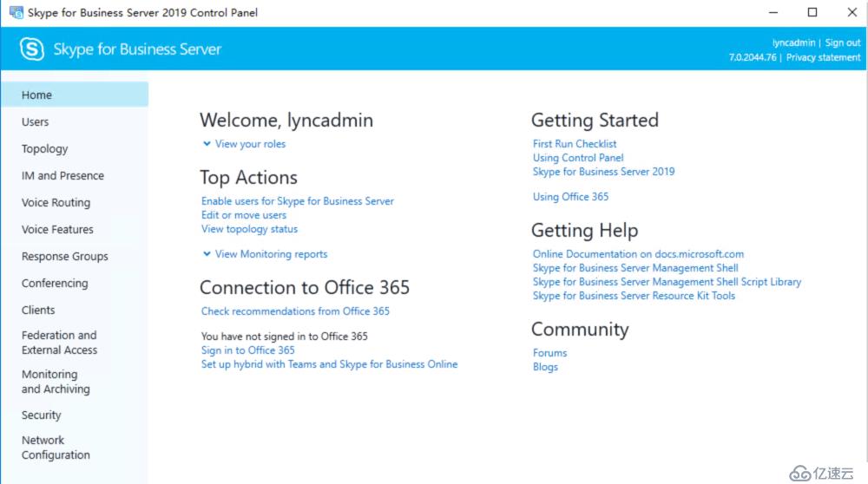Screen dimensions: 868x484
Task: Click Enable users for Skype for Business Server
Action: tap(297, 200)
